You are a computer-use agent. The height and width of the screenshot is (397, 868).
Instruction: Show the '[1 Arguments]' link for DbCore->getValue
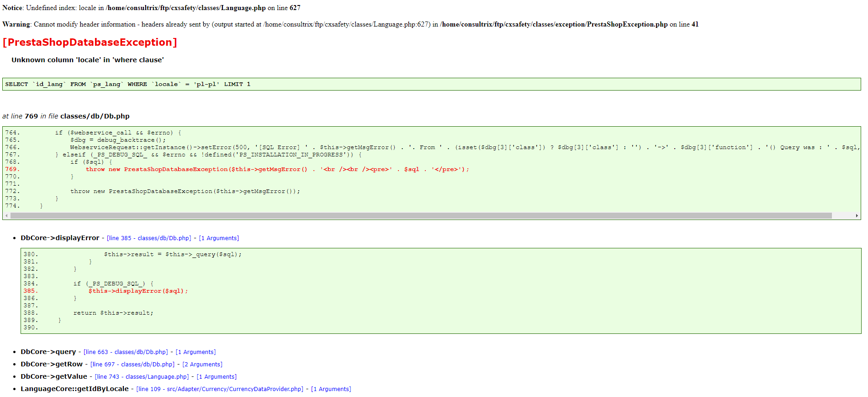217,377
